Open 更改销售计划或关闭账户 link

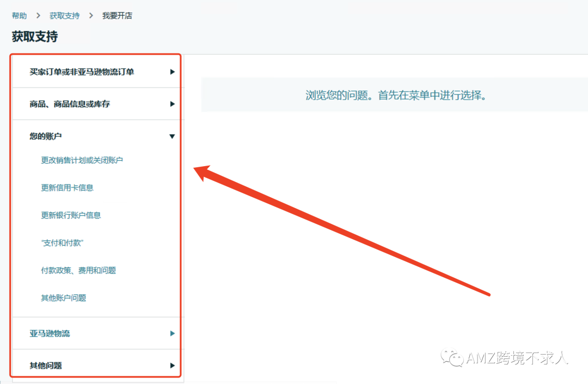82,160
